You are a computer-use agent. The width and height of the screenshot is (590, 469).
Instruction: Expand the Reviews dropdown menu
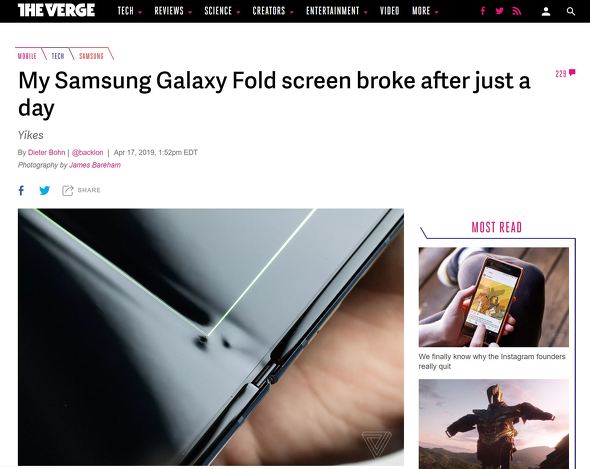pyautogui.click(x=173, y=11)
